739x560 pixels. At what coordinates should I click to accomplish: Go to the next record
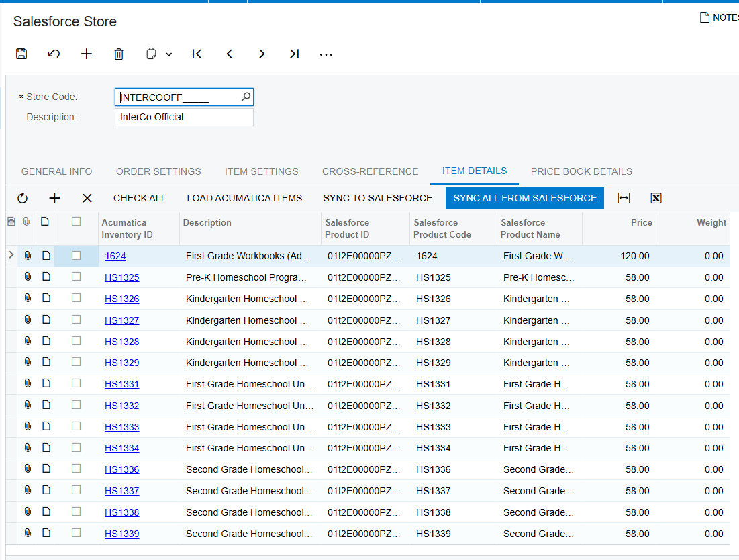tap(262, 54)
